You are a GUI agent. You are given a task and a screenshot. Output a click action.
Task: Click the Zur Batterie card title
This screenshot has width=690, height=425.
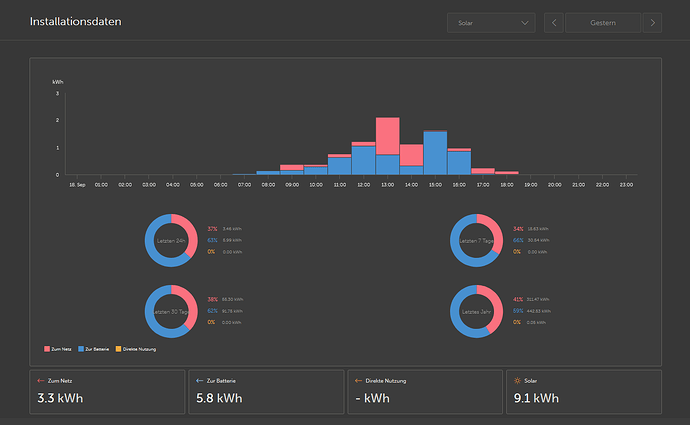pos(221,381)
